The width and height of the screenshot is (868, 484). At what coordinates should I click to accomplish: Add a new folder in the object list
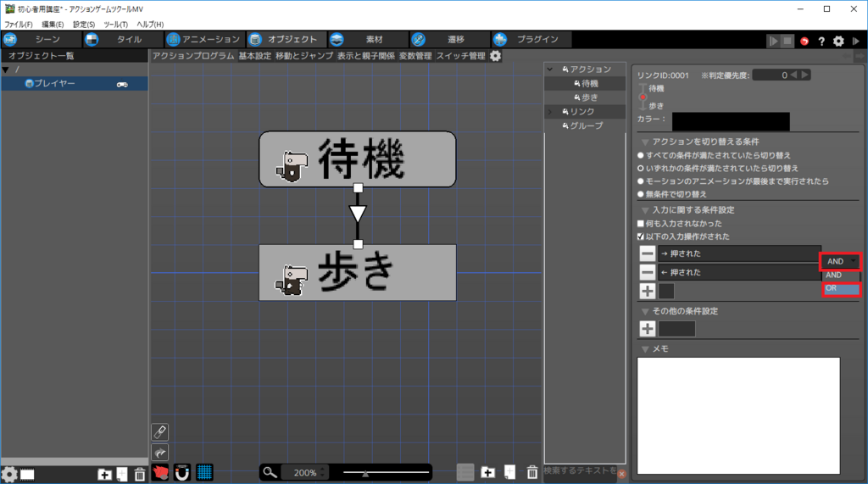(104, 474)
